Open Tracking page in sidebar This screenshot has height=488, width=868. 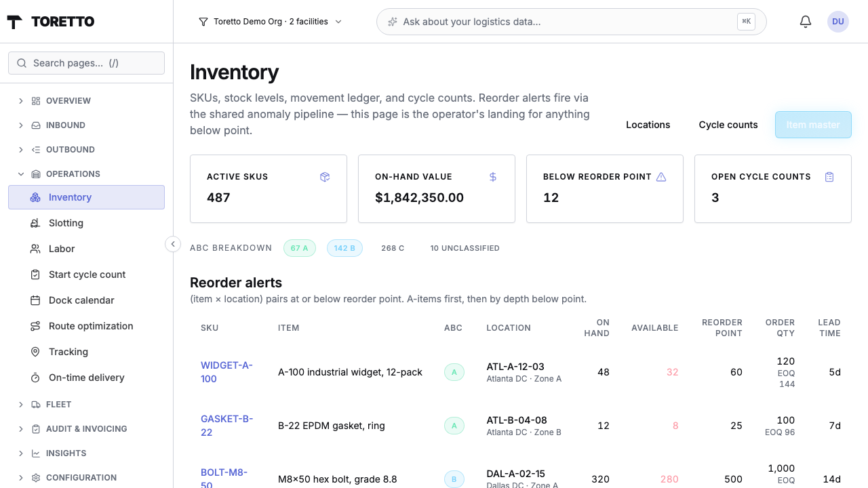(86, 352)
